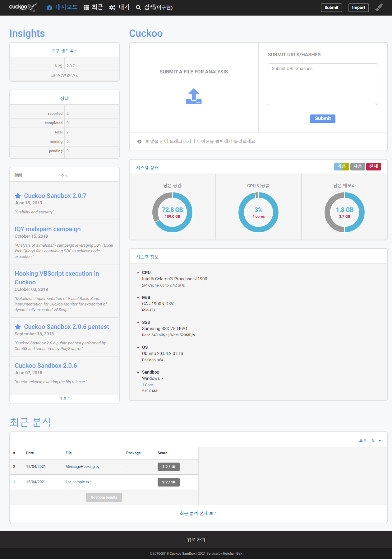The width and height of the screenshot is (392, 559).
Task: Click the Import button in navbar
Action: (x=359, y=8)
